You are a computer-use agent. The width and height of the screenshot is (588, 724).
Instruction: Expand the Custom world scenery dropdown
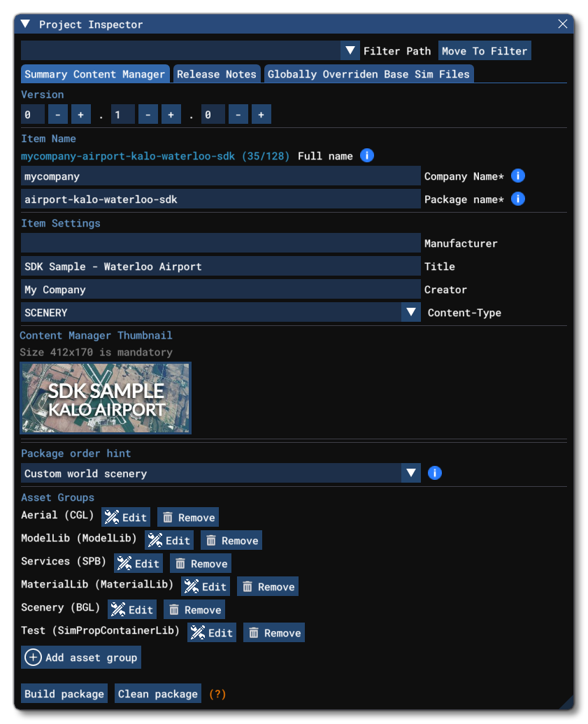point(411,473)
